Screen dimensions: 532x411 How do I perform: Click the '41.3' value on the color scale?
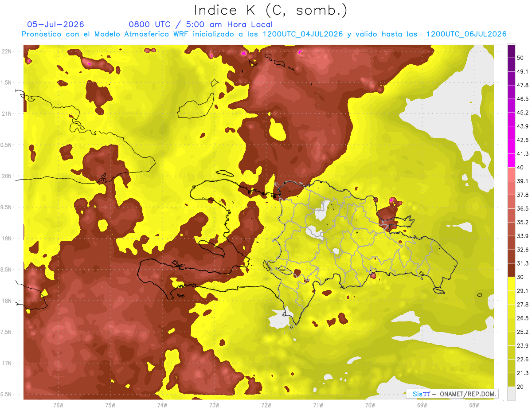(523, 154)
